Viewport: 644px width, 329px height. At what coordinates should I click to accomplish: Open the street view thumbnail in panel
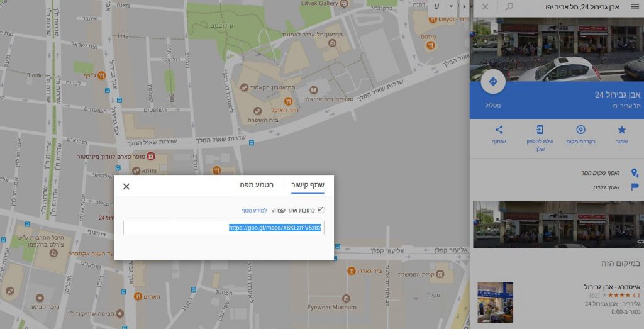coord(558,225)
